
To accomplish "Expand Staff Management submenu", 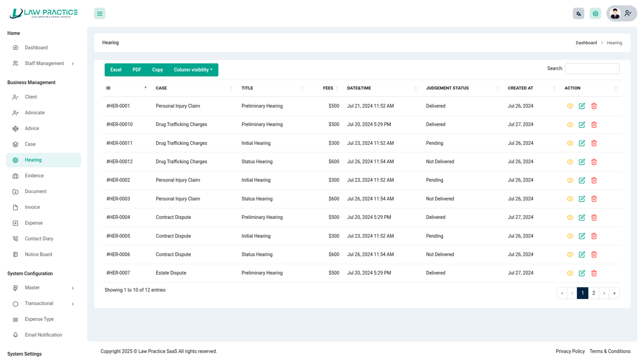I will click(x=43, y=64).
